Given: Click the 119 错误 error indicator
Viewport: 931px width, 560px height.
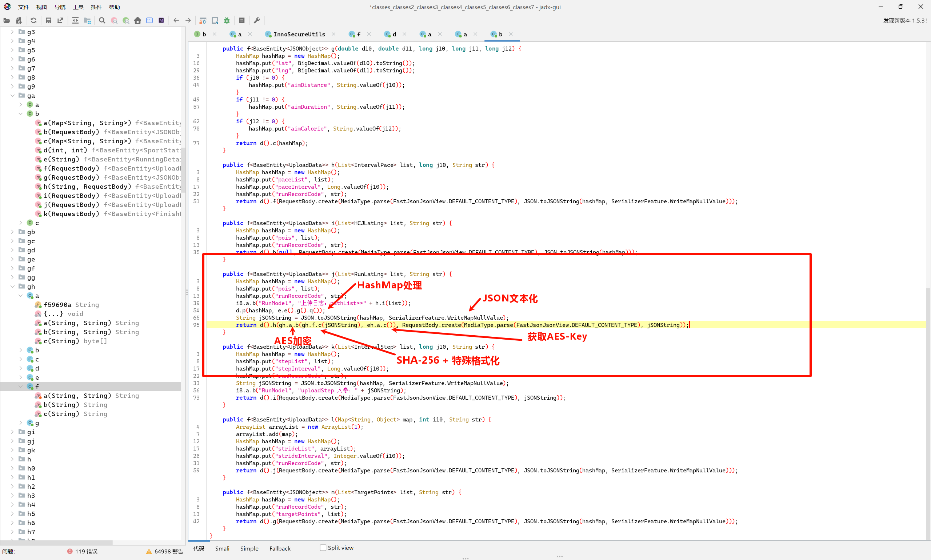Looking at the screenshot, I should [82, 551].
